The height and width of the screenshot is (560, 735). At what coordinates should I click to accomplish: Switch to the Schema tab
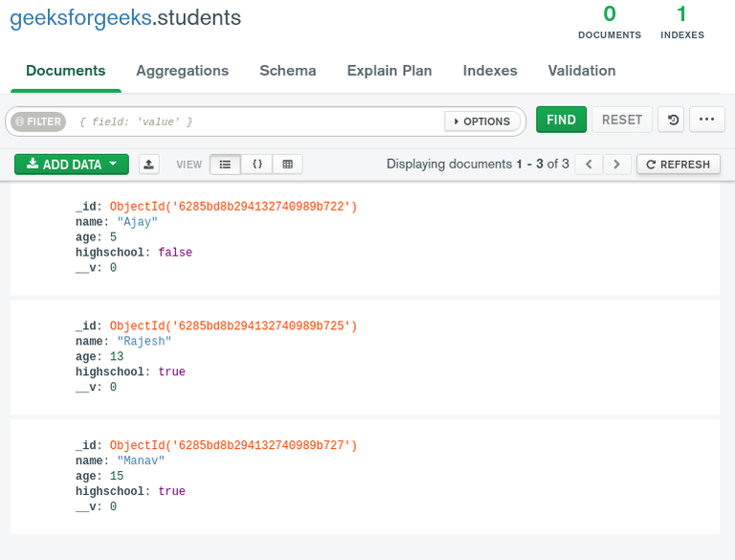(x=288, y=71)
